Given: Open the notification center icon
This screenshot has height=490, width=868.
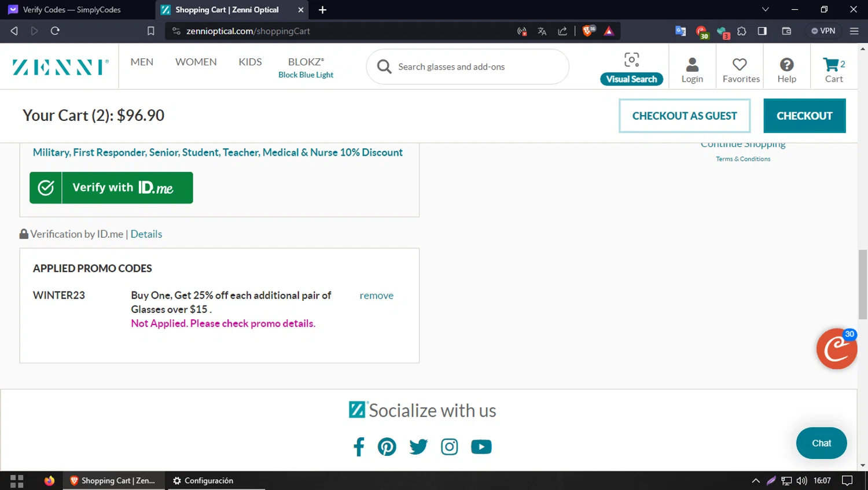Looking at the screenshot, I should 847,481.
